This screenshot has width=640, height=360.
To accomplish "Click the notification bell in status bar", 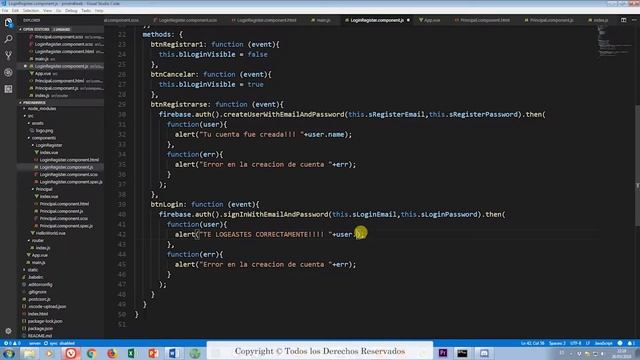I will click(630, 343).
